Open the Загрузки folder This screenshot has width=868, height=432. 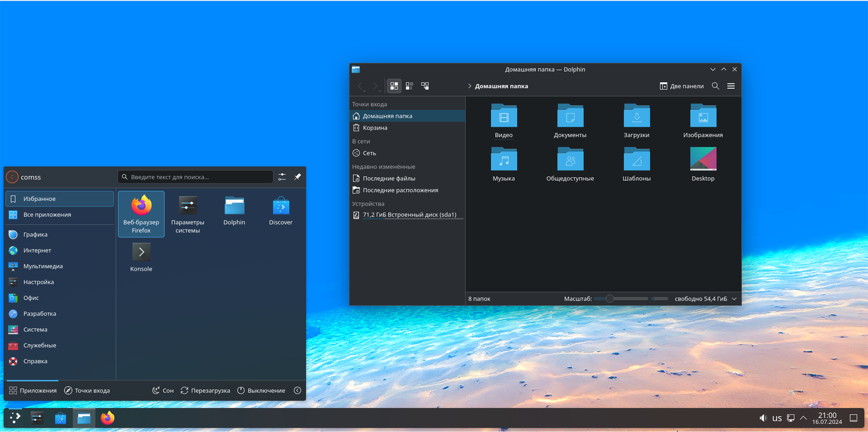(x=637, y=120)
